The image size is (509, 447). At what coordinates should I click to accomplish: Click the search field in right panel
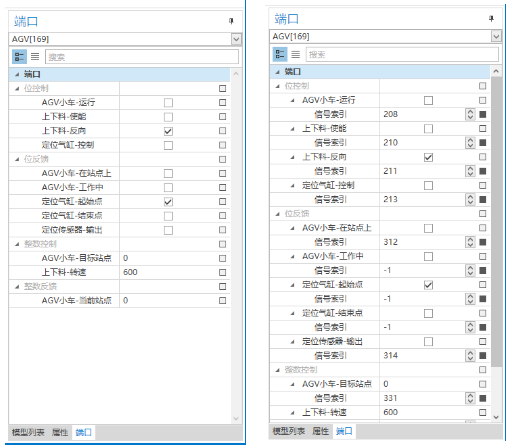click(x=402, y=54)
